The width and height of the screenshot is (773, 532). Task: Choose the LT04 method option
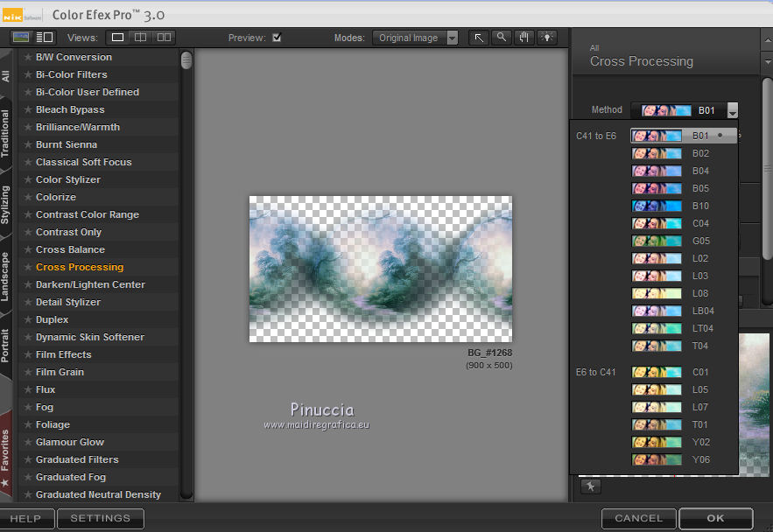[x=684, y=328]
